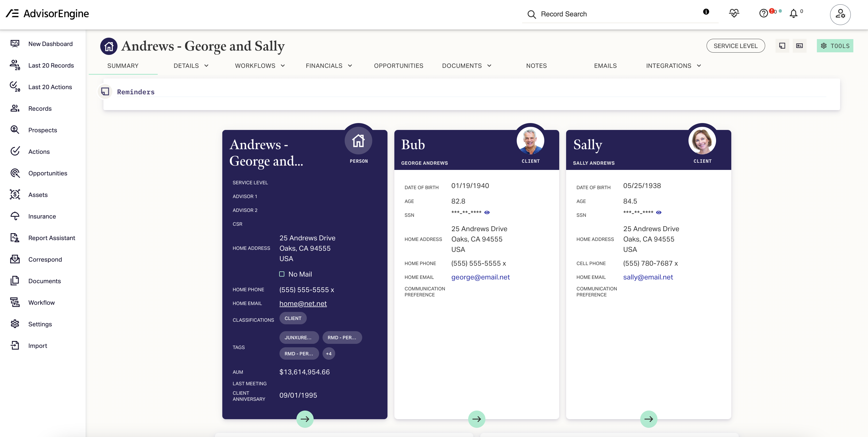Image resolution: width=868 pixels, height=437 pixels.
Task: Open the george@email.net email link
Action: pos(480,277)
